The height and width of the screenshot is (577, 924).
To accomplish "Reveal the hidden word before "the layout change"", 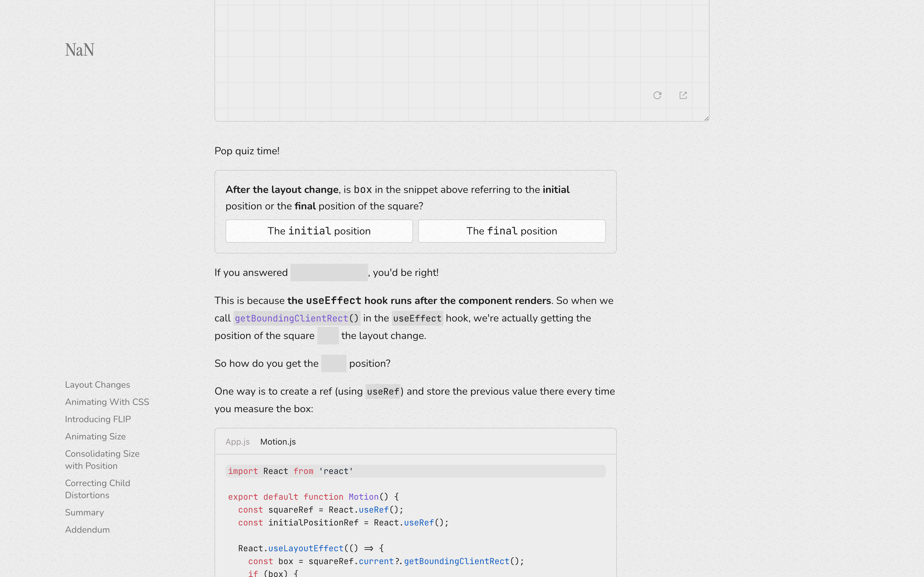I will click(x=328, y=336).
